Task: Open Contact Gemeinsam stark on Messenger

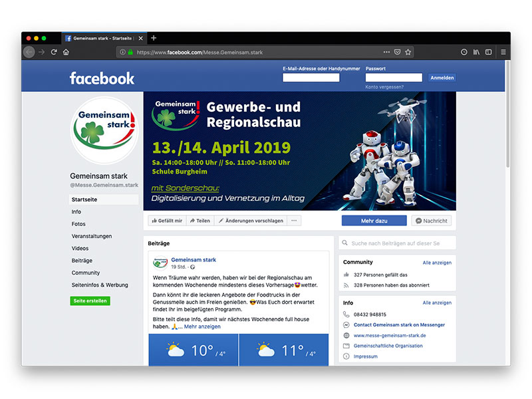Action: click(x=399, y=325)
